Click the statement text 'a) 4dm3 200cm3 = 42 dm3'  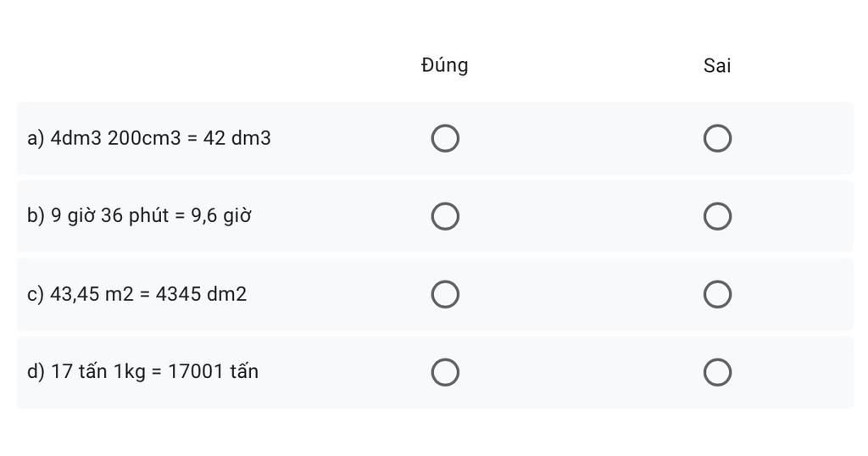149,138
